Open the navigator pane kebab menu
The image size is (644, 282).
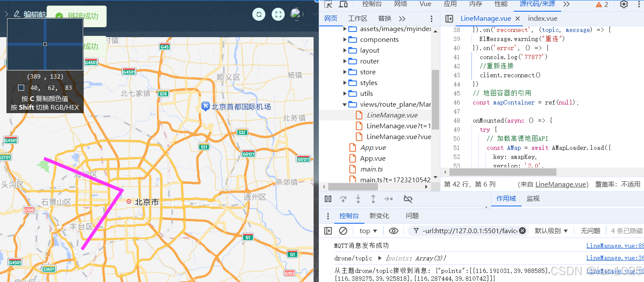[431, 19]
